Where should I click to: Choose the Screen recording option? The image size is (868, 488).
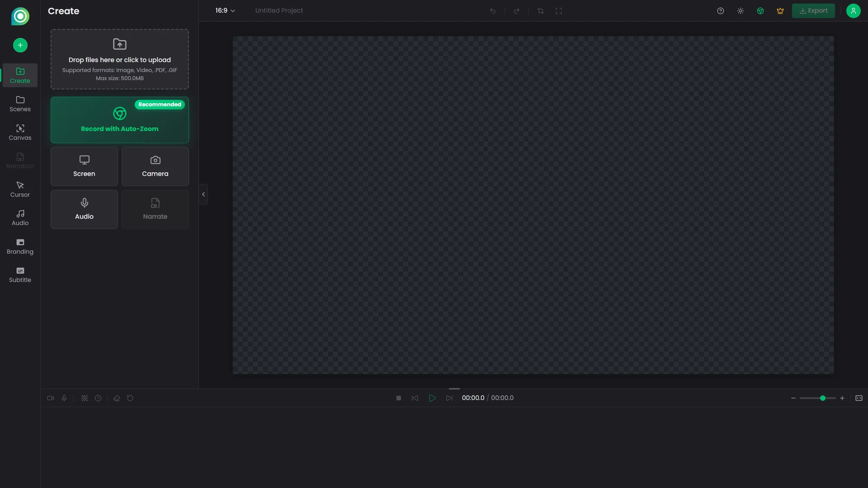pos(84,166)
